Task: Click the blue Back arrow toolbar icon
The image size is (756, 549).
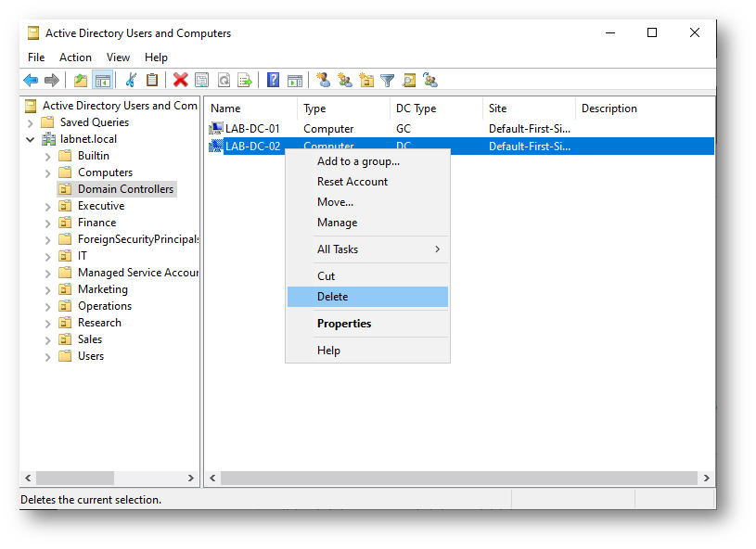Action: click(31, 80)
